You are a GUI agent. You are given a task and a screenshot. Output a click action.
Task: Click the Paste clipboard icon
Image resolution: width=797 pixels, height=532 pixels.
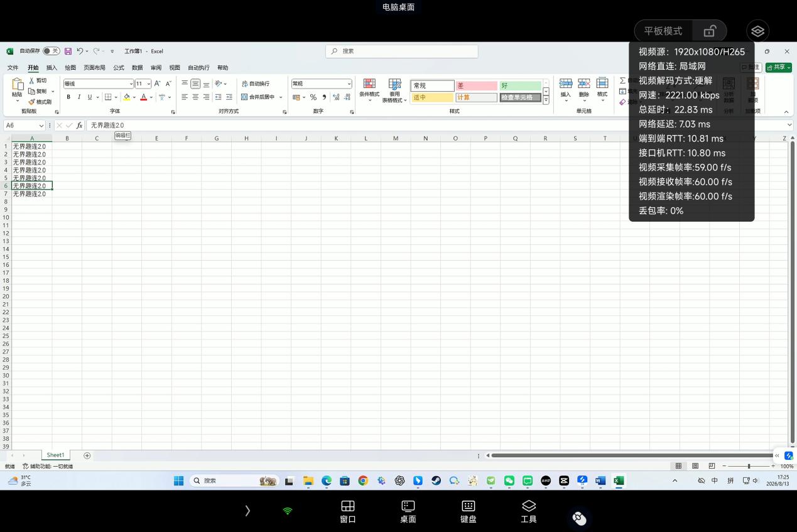pyautogui.click(x=18, y=84)
